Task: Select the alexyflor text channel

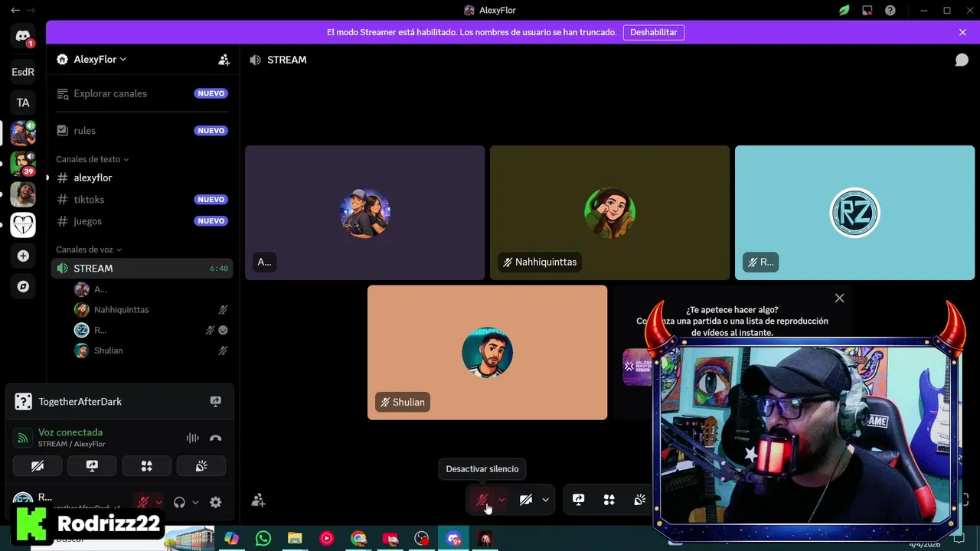Action: point(142,178)
